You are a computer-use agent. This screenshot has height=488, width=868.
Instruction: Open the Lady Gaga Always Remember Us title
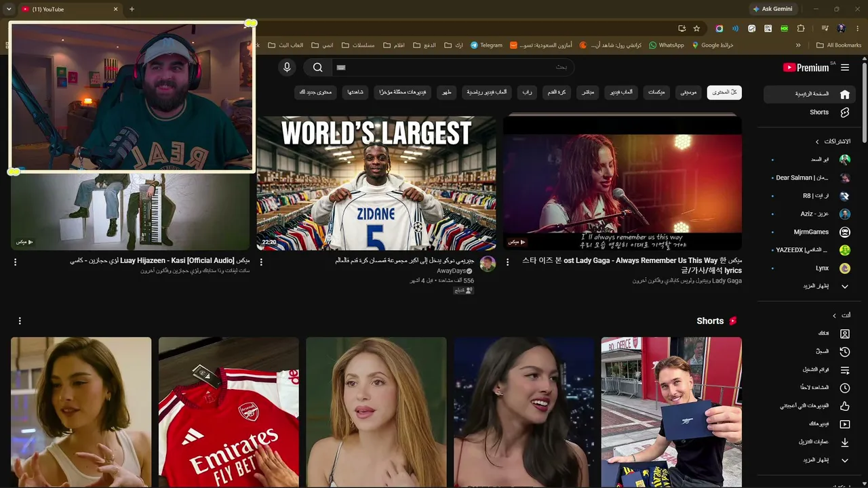click(632, 265)
